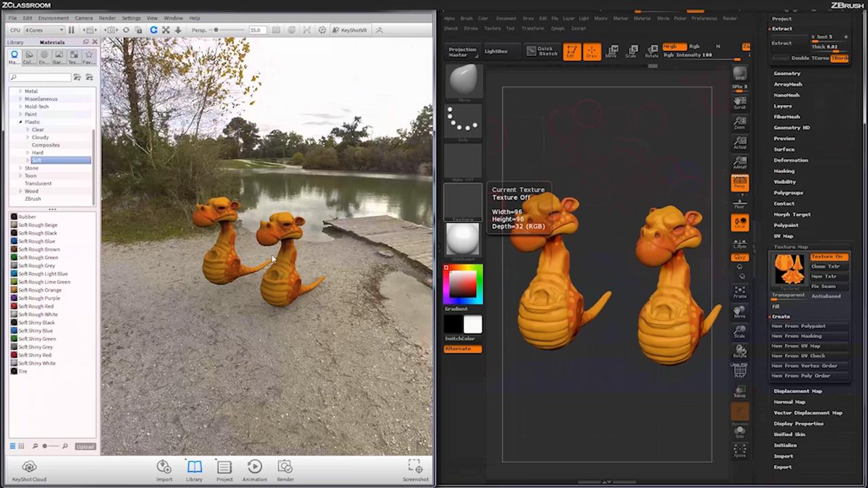Open the ZBrush Preferences menu
This screenshot has width=868, height=488.
point(705,18)
